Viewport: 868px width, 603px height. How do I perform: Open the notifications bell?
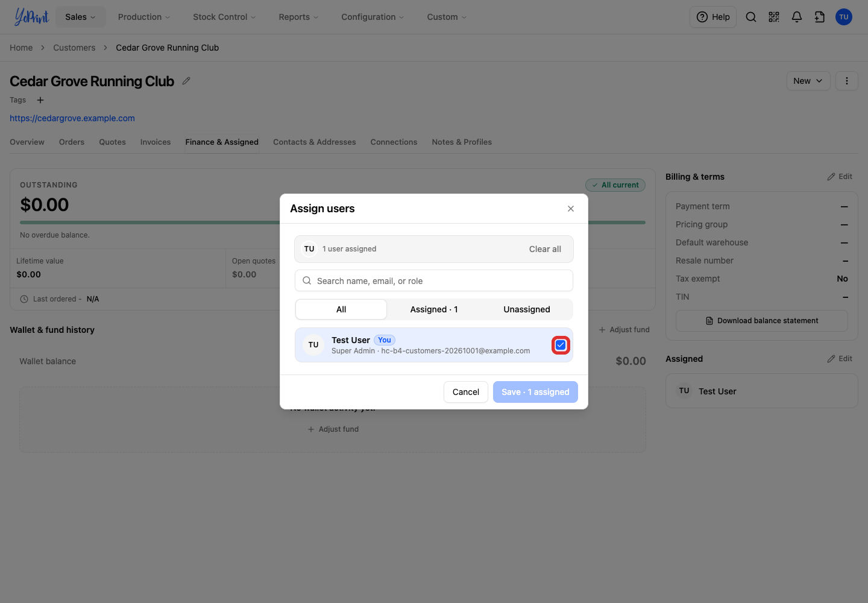click(x=797, y=17)
